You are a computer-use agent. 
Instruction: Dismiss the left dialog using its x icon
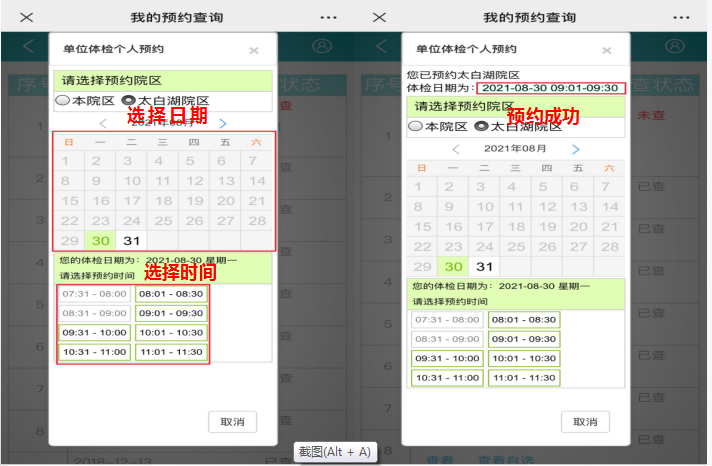pyautogui.click(x=254, y=50)
